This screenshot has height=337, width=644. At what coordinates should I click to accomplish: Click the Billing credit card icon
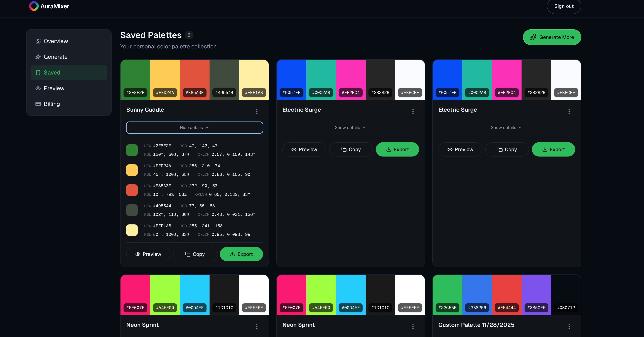click(38, 104)
